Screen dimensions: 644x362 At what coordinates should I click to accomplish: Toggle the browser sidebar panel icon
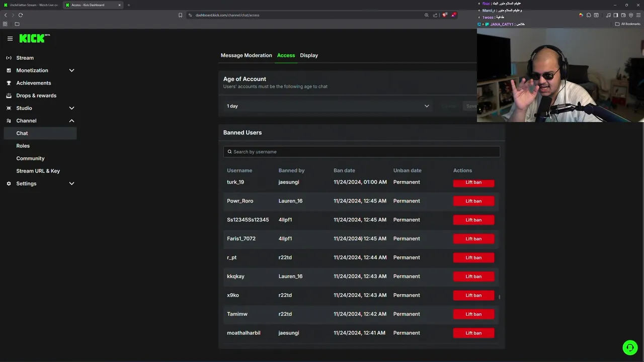(x=615, y=15)
